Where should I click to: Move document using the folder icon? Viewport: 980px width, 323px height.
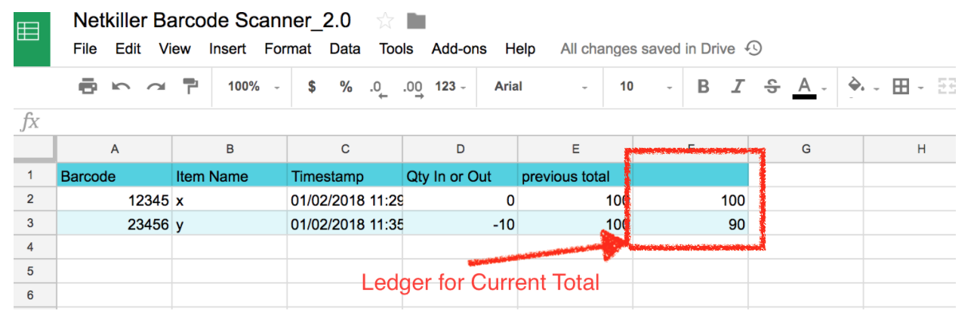tap(414, 20)
